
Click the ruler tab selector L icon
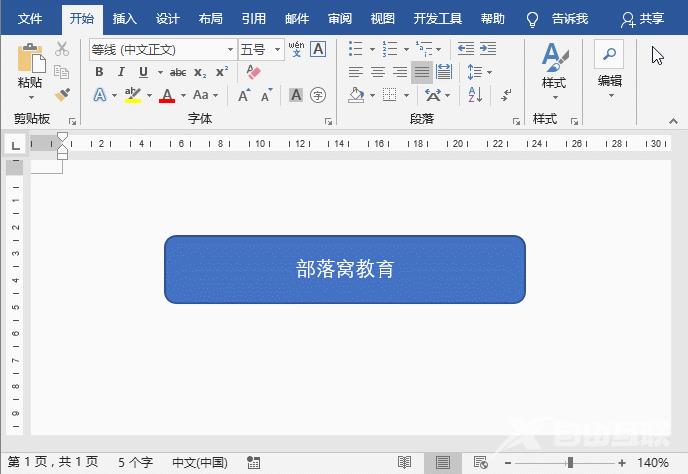click(15, 145)
